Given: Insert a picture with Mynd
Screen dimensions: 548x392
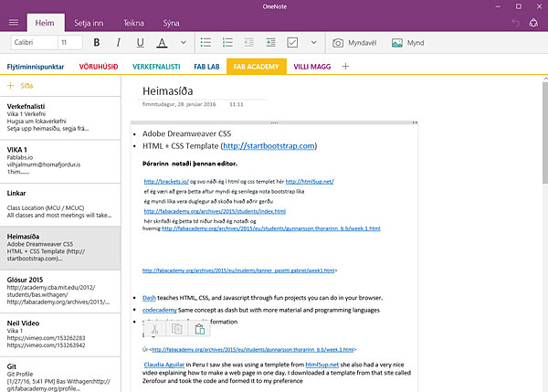Looking at the screenshot, I should [408, 43].
